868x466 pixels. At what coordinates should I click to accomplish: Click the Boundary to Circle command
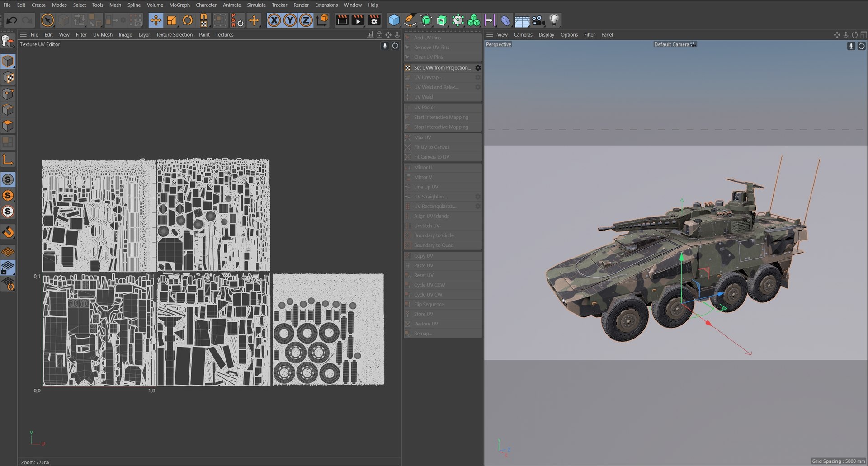(443, 235)
